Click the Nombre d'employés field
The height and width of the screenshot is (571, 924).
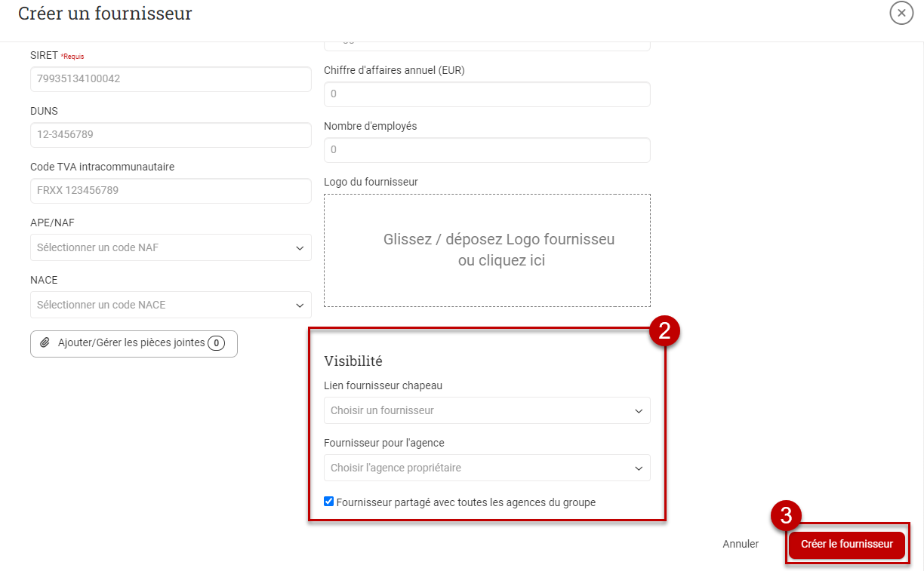(487, 150)
